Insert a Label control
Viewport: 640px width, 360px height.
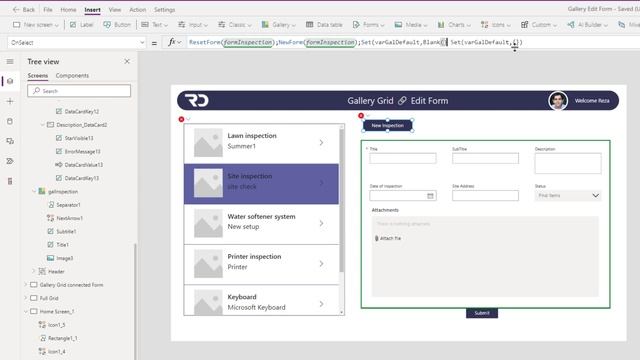82,25
